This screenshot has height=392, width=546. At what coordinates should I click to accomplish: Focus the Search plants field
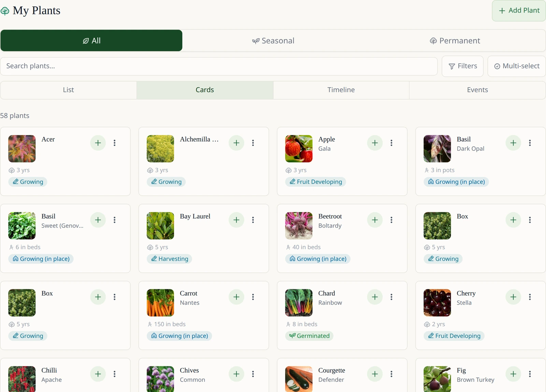(x=219, y=66)
